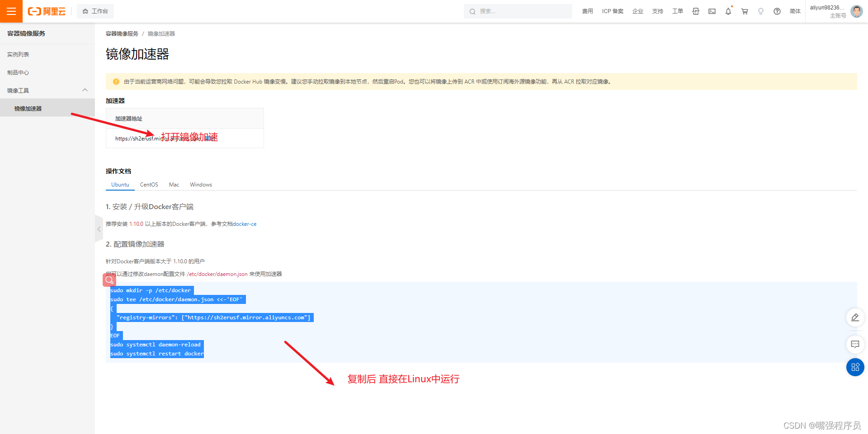Collapse the sidebar with the arrow handle
The image size is (868, 434).
click(x=99, y=229)
